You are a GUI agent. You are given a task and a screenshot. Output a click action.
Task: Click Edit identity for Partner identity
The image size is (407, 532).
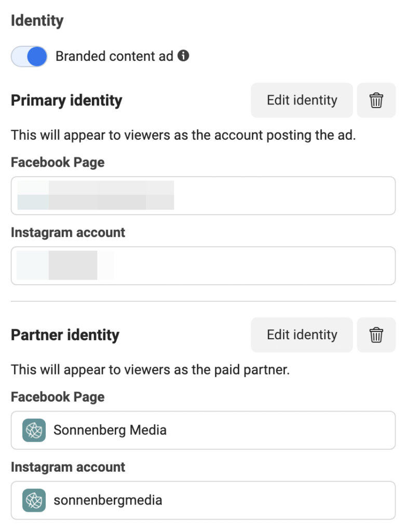(x=301, y=335)
